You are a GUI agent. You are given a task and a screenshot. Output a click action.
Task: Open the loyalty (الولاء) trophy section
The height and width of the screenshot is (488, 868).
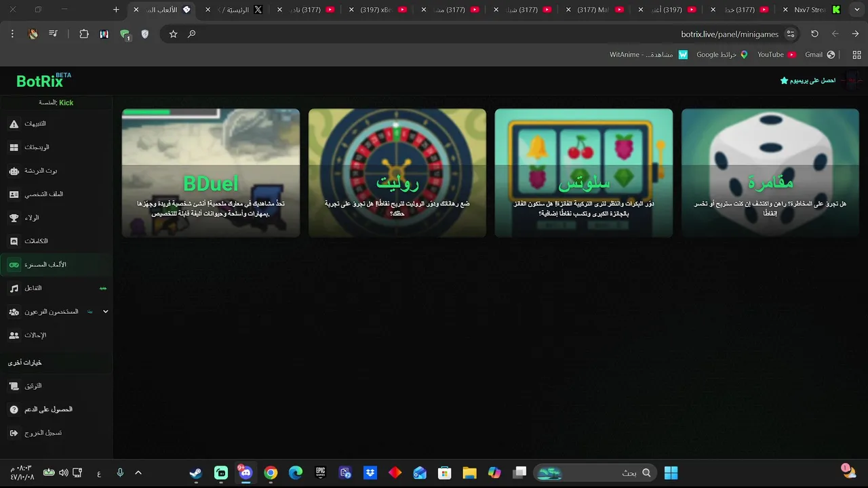56,218
